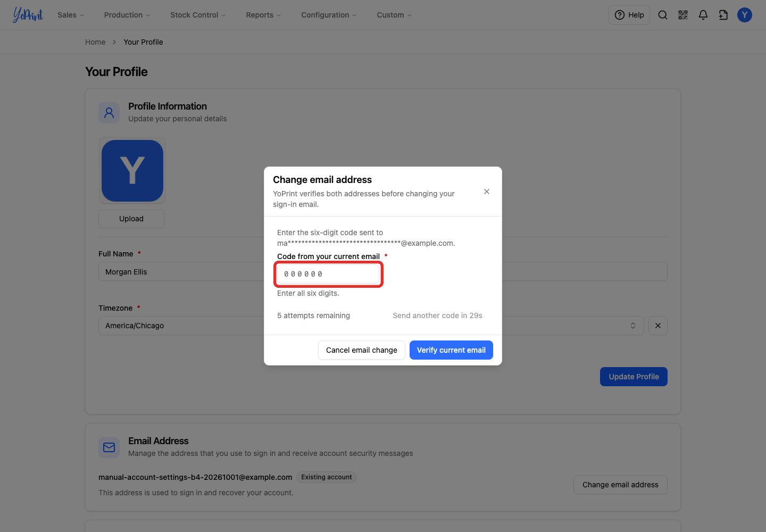Screen dimensions: 766x532
Task: Click the large Y profile avatar
Action: click(x=132, y=171)
